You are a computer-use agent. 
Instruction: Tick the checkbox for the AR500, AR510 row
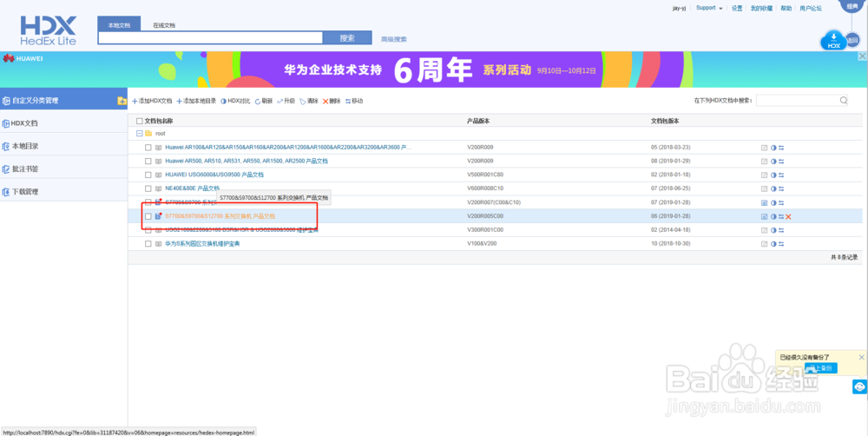click(148, 162)
